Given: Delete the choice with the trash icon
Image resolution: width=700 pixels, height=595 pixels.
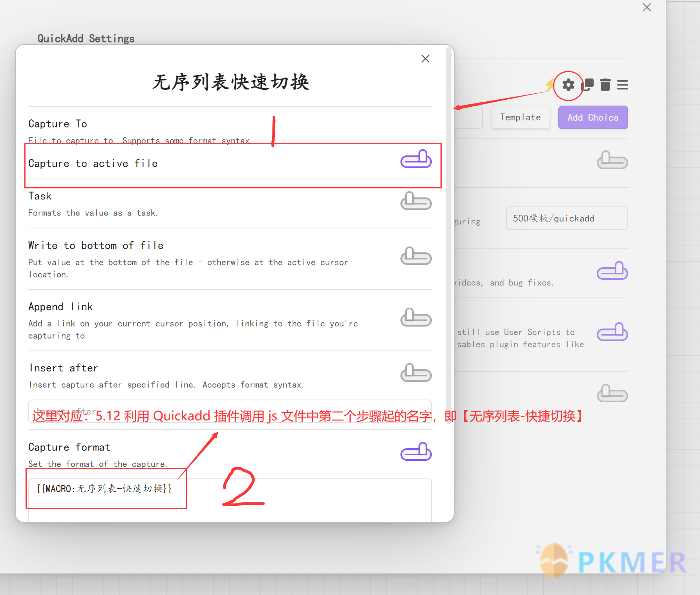Looking at the screenshot, I should pos(605,85).
